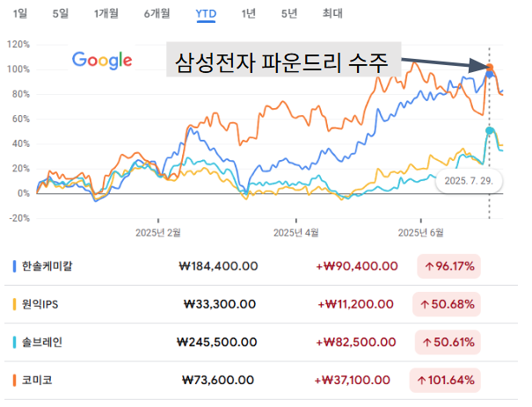Viewport: 532px width, 407px height.
Task: Click the orange 코미코 legend color bar
Action: tap(14, 381)
